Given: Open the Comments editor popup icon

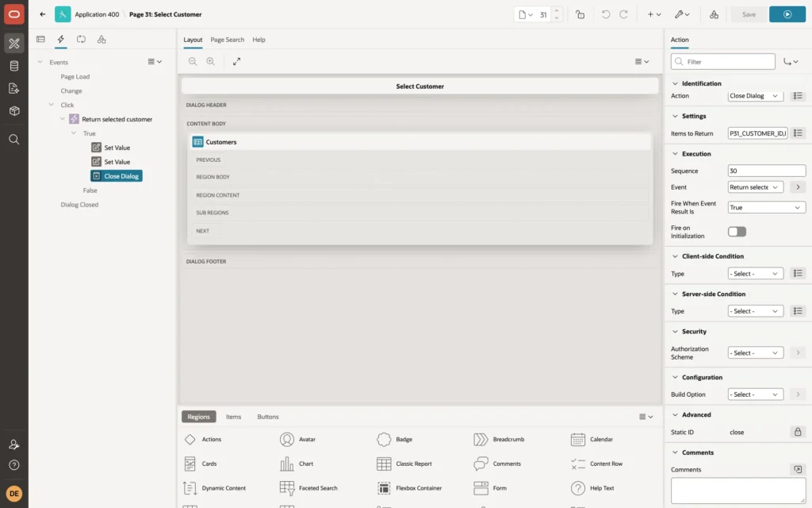Looking at the screenshot, I should tap(798, 469).
